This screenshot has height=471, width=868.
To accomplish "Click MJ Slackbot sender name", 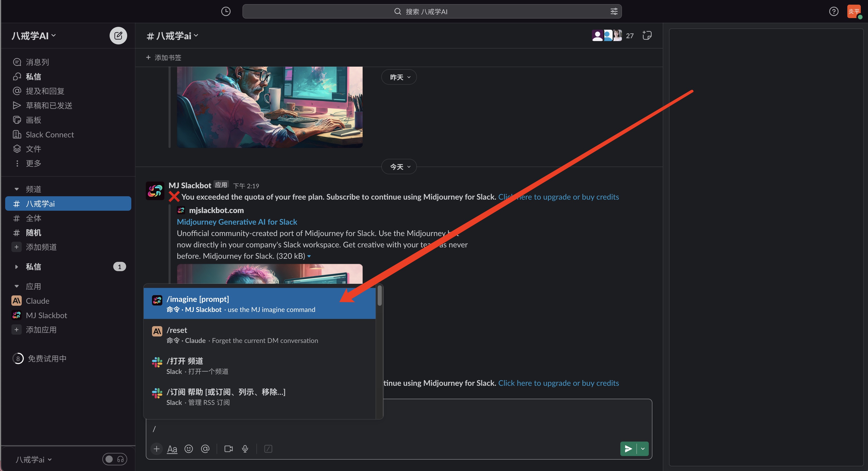I will coord(190,185).
